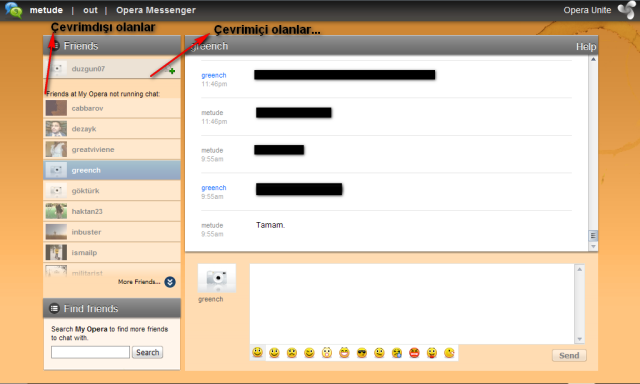Insert the Pac-Man emoticon
Image resolution: width=640 pixels, height=384 pixels.
(x=449, y=353)
